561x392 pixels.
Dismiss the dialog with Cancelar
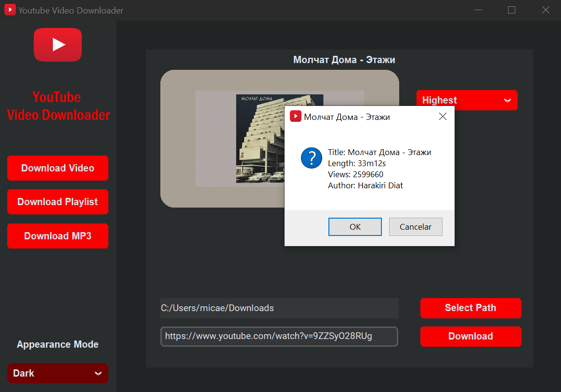tap(415, 226)
